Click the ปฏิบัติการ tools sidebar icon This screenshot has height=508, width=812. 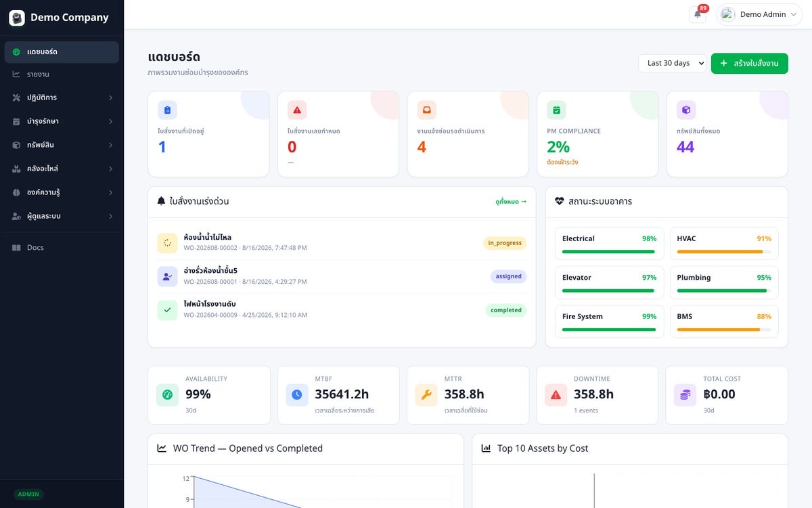coord(16,98)
